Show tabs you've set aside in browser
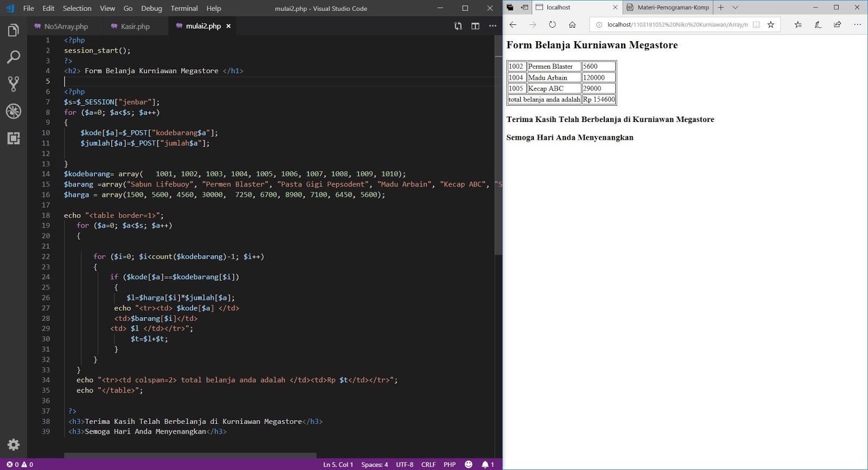The image size is (868, 470). pos(510,7)
